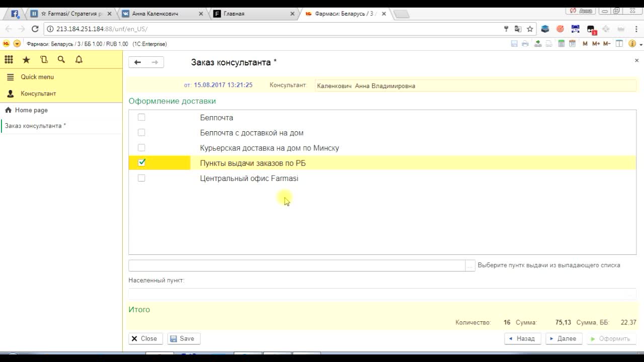Open the extension with the red 3 badge
This screenshot has width=644, height=362.
coord(591,30)
